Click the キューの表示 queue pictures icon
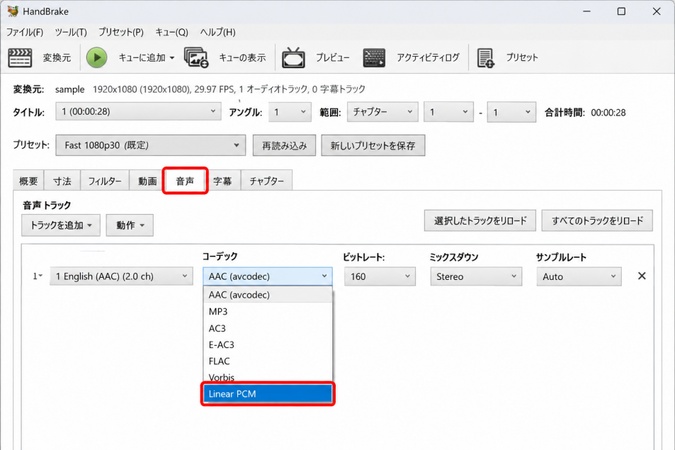Screen dimensions: 675x450 (196, 58)
